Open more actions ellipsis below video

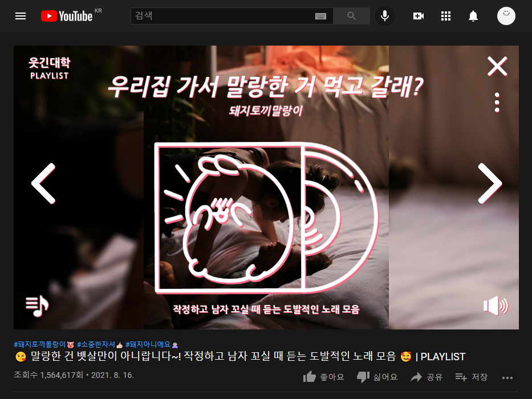click(x=507, y=377)
